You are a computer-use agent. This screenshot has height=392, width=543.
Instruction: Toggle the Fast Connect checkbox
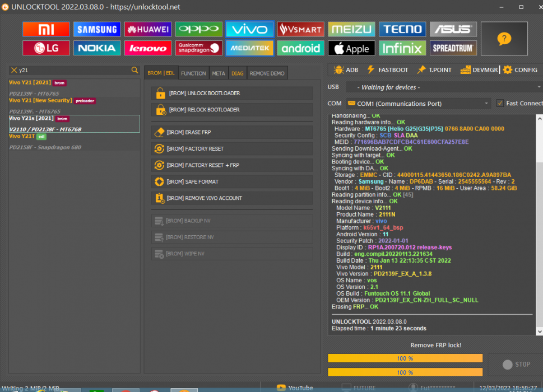[500, 103]
